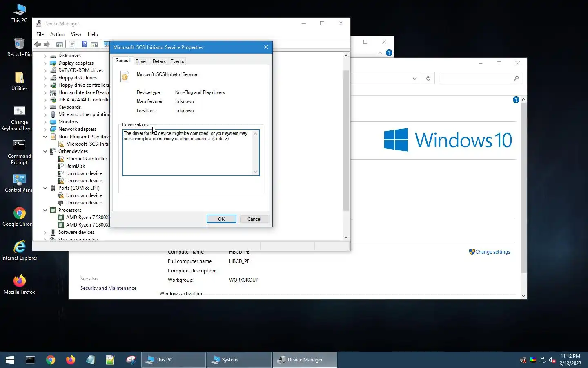Click the USB safely remove tray icon
Image resolution: width=588 pixels, height=368 pixels.
[x=543, y=360]
